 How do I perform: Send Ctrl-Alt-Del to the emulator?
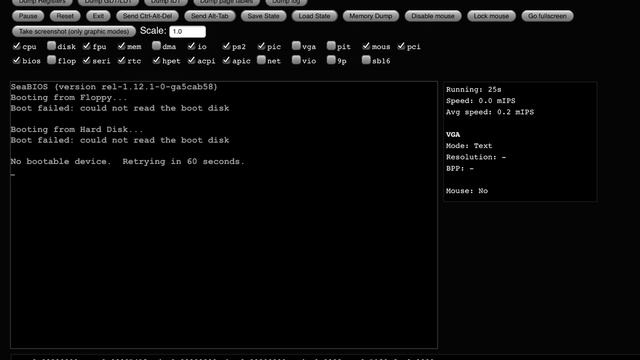coord(147,16)
